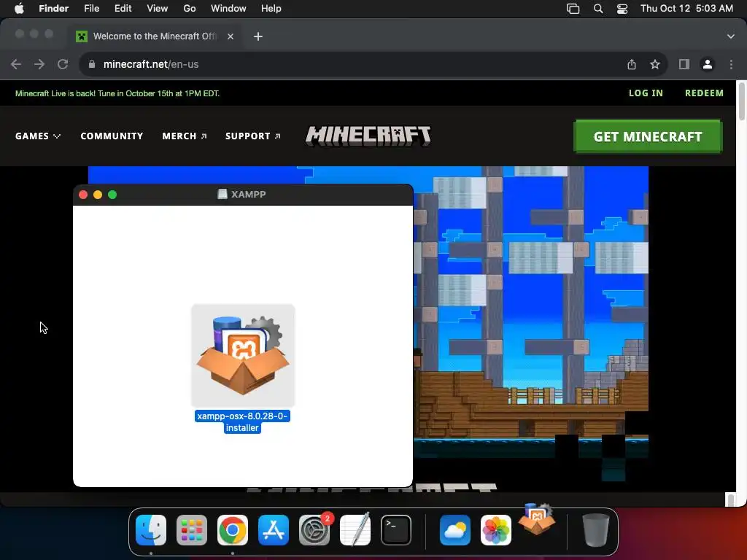The width and height of the screenshot is (747, 560).
Task: Open the MERCH external link
Action: point(185,136)
